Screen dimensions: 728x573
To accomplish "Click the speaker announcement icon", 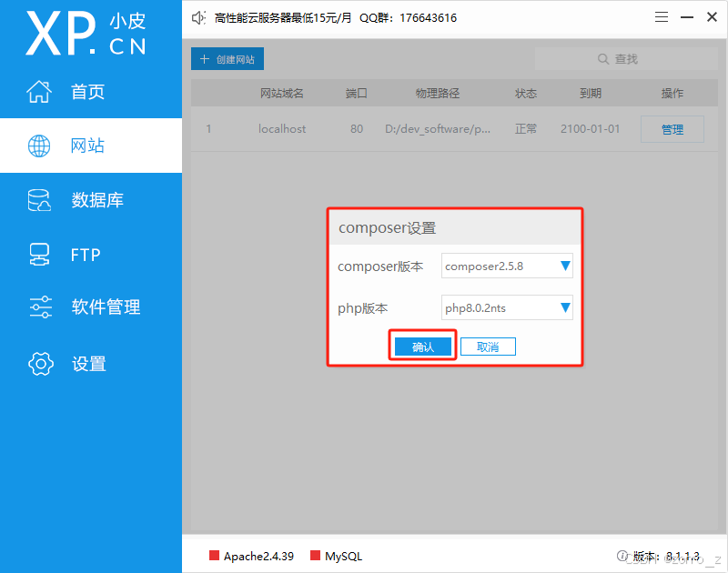I will (x=198, y=18).
